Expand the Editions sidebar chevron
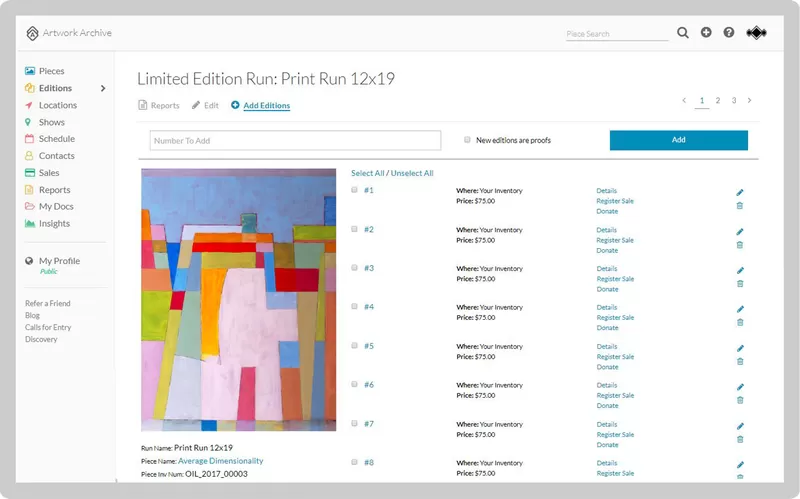800x499 pixels. 103,88
